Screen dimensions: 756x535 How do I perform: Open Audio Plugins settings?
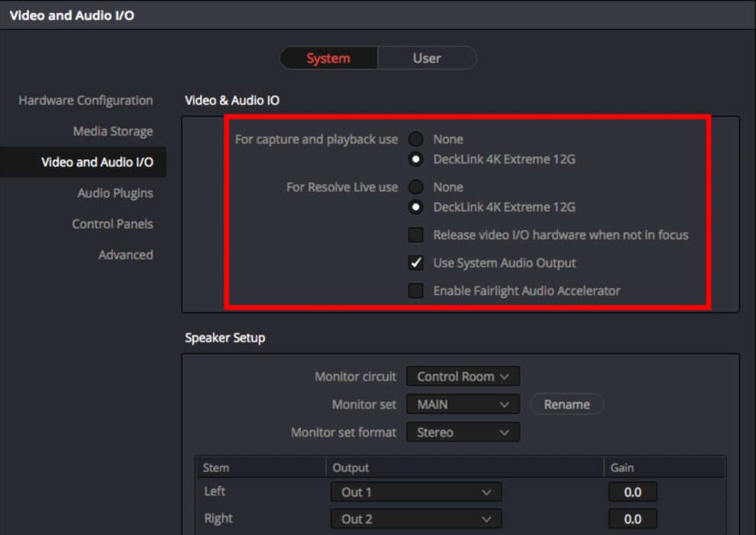click(x=115, y=193)
